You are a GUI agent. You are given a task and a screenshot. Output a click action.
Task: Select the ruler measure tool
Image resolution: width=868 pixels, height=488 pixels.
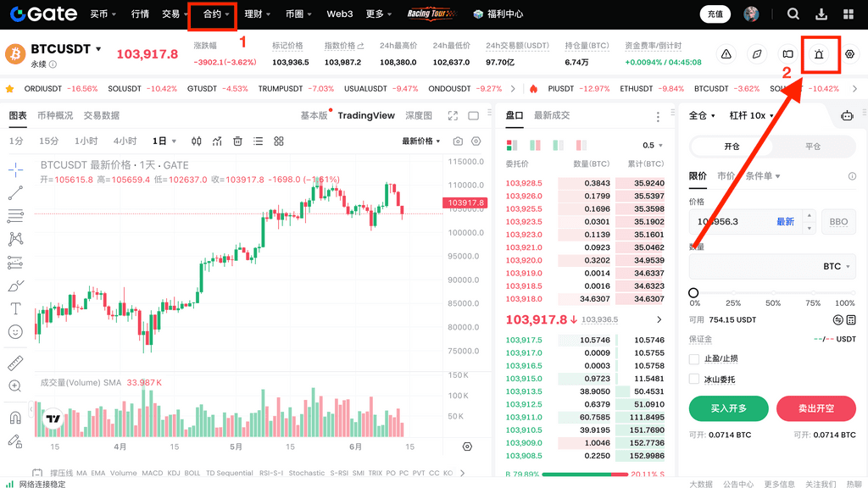15,363
